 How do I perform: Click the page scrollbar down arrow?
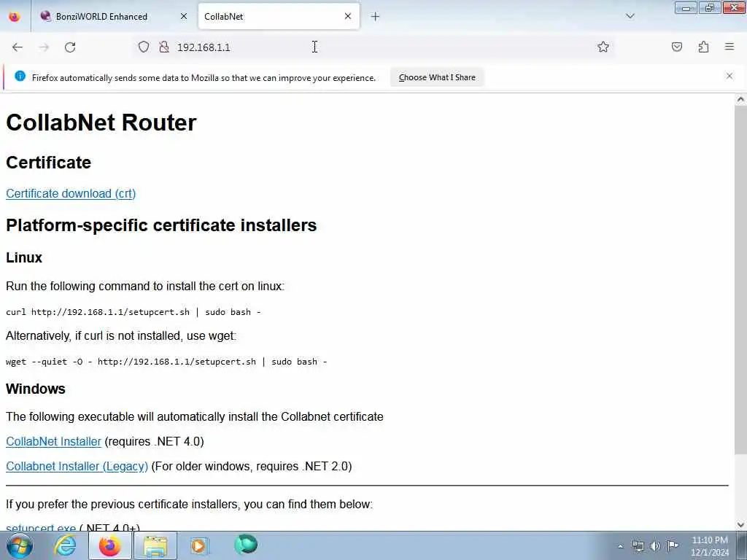pos(740,525)
